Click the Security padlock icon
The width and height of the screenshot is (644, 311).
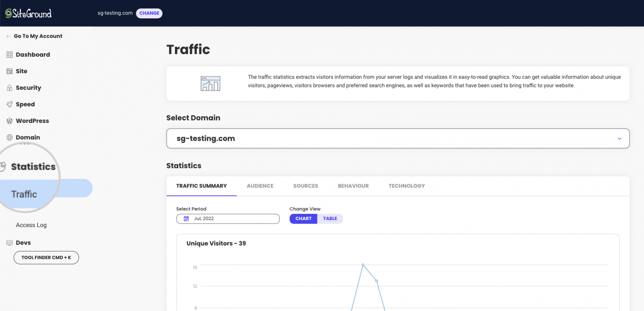click(x=9, y=88)
